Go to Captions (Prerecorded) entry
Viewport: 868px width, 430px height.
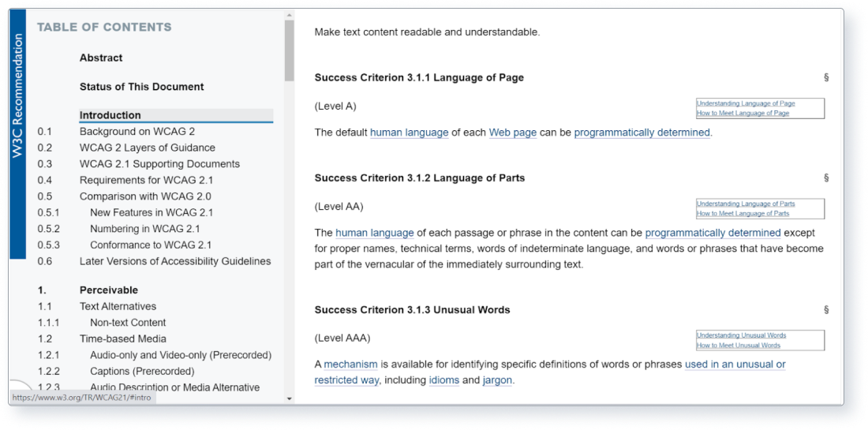(x=142, y=371)
